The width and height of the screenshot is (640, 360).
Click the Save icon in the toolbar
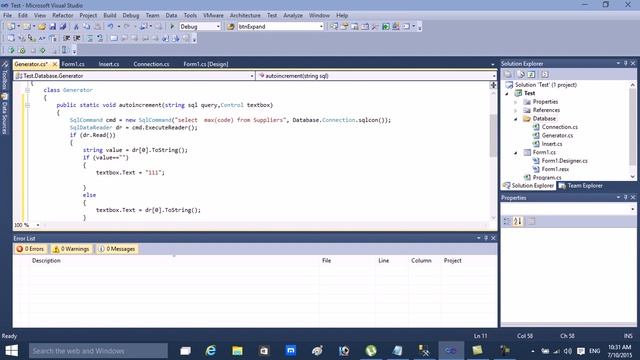53,27
